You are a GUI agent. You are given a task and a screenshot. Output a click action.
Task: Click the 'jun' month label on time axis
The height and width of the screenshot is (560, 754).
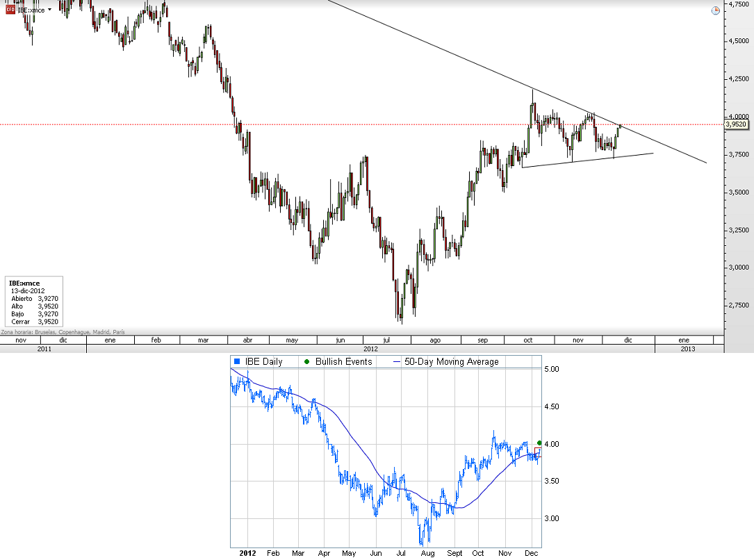point(341,340)
